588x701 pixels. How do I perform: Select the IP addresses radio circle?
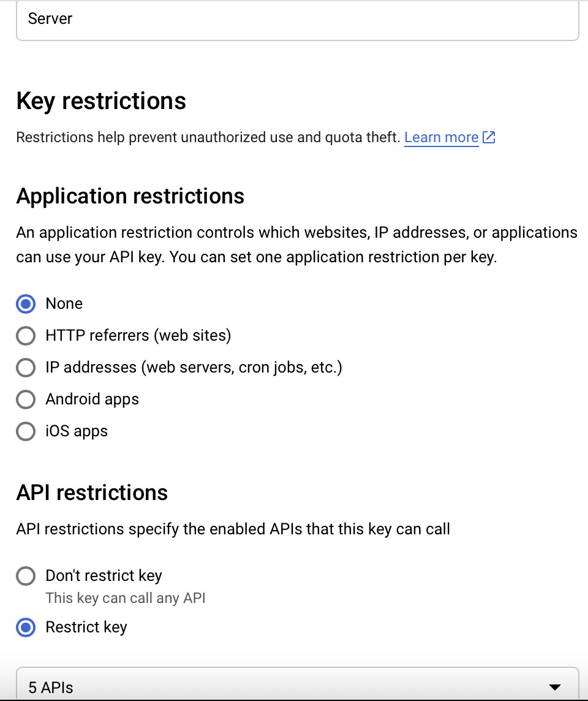tap(26, 368)
